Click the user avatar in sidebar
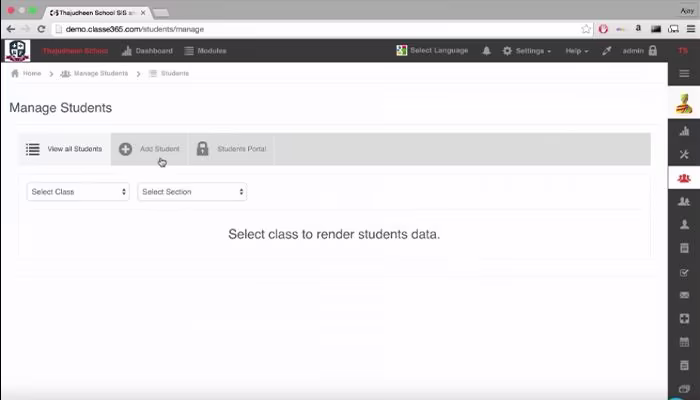 pyautogui.click(x=684, y=104)
